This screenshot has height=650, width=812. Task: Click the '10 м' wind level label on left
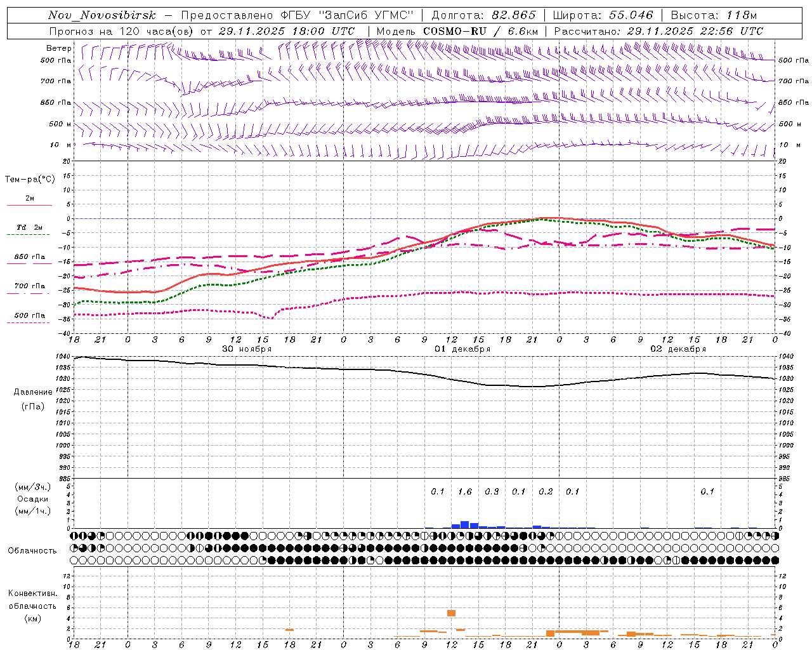coord(61,145)
